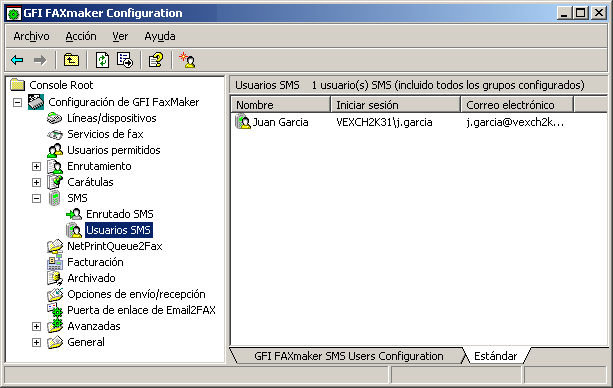
Task: Click the j.garcia@vexch2k... email cell
Action: coord(515,122)
